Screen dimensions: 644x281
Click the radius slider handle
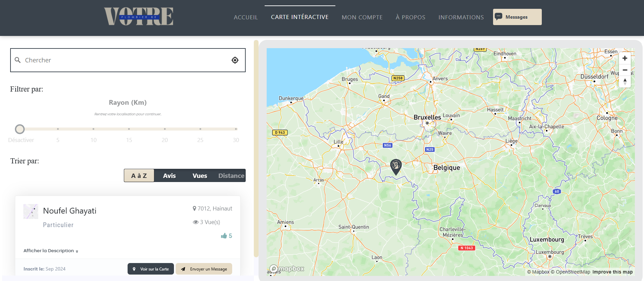[20, 129]
